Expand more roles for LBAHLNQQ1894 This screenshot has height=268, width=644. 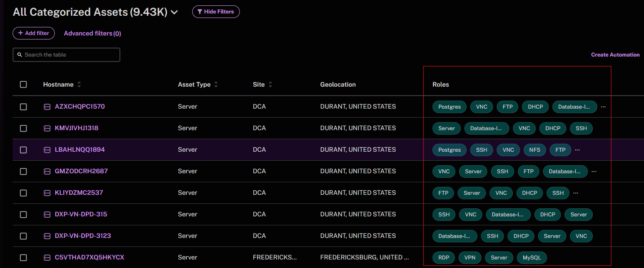pos(578,150)
